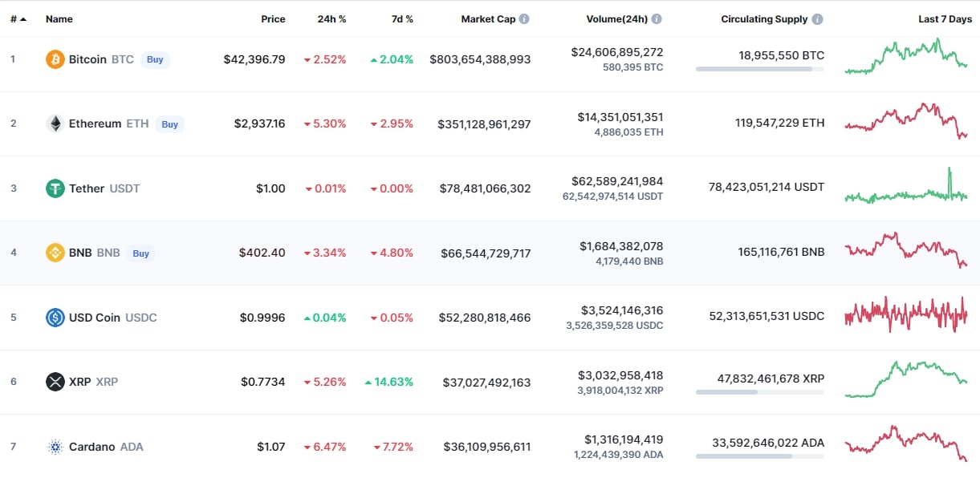Viewport: 980px width, 478px height.
Task: Click Ethereum supply 119,547,229 ETH
Action: click(x=779, y=123)
